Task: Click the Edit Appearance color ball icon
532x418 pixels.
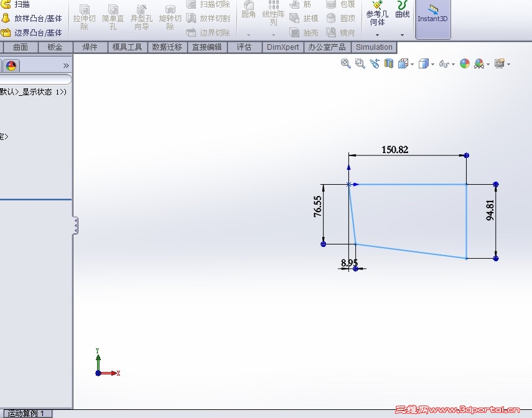Action: (464, 63)
